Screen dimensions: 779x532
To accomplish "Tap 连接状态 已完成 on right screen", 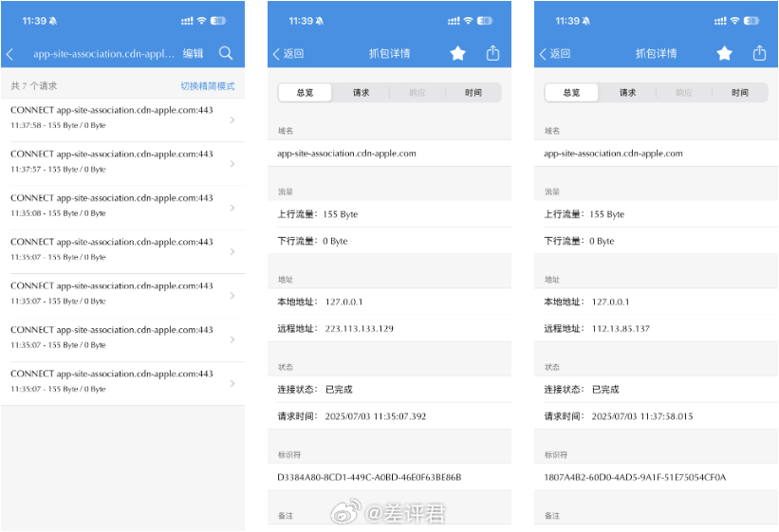I will pos(657,390).
